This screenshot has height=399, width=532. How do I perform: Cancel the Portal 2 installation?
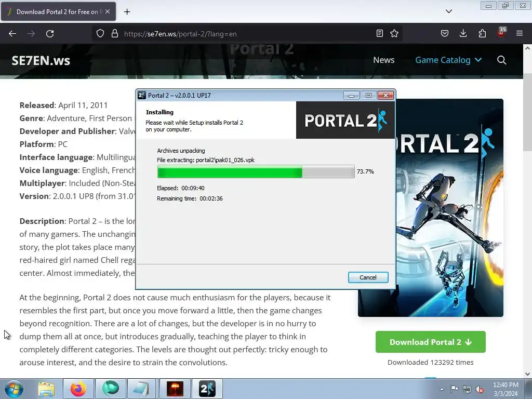(x=368, y=277)
